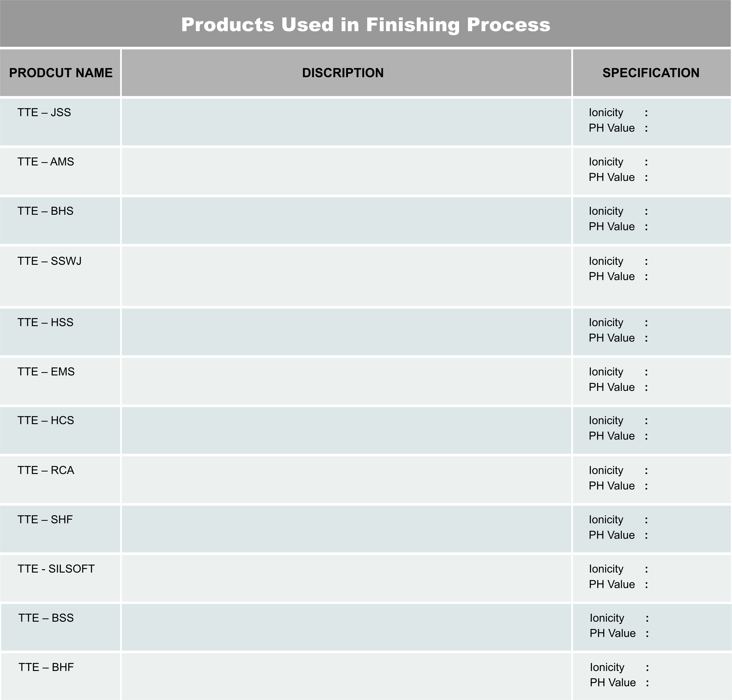Click the TTE – HSS product name
Viewport: 732px width, 700px height.
coord(45,322)
